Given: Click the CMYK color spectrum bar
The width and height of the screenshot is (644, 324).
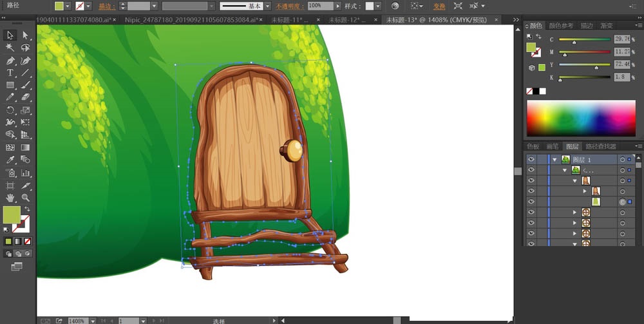Looking at the screenshot, I should click(x=581, y=119).
